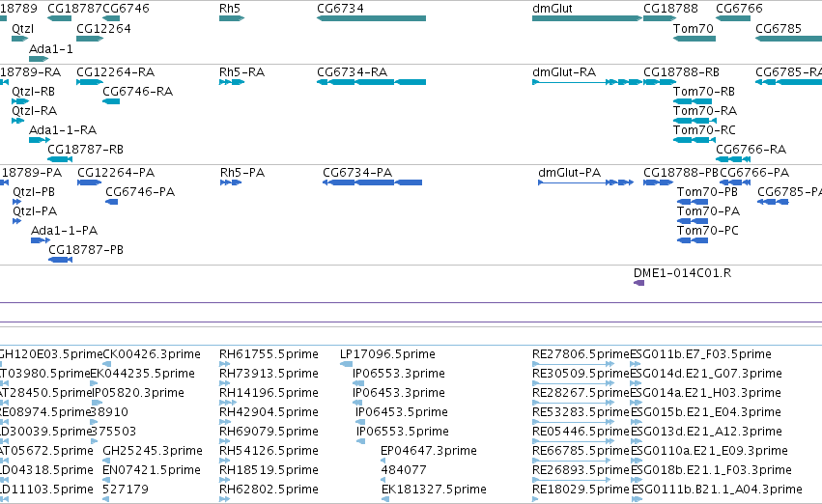
Task: Select the ESG014d.E21_G07.3prime EST label
Action: click(x=706, y=374)
